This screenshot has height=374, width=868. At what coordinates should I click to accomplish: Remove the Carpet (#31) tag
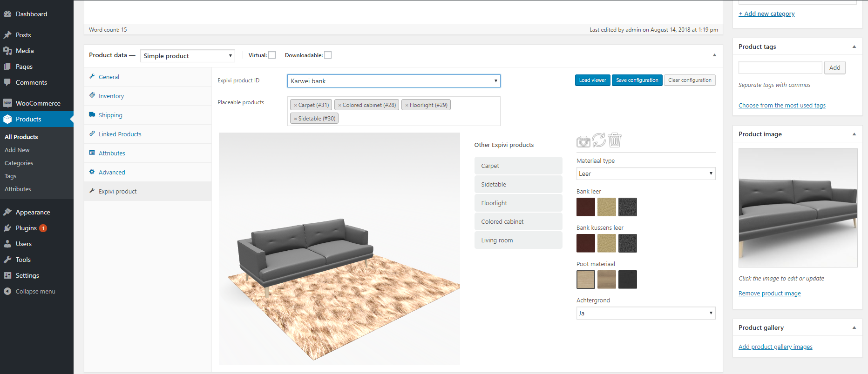pos(295,105)
